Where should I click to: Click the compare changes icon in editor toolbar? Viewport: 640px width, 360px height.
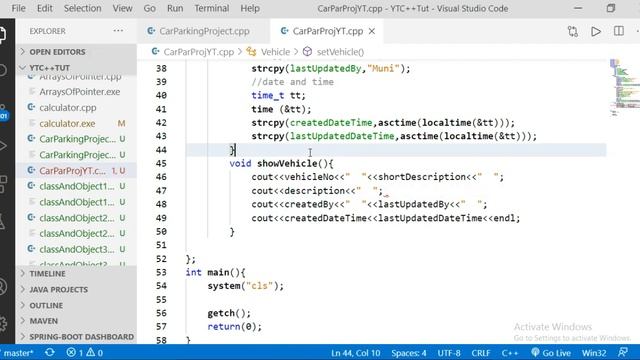[573, 31]
